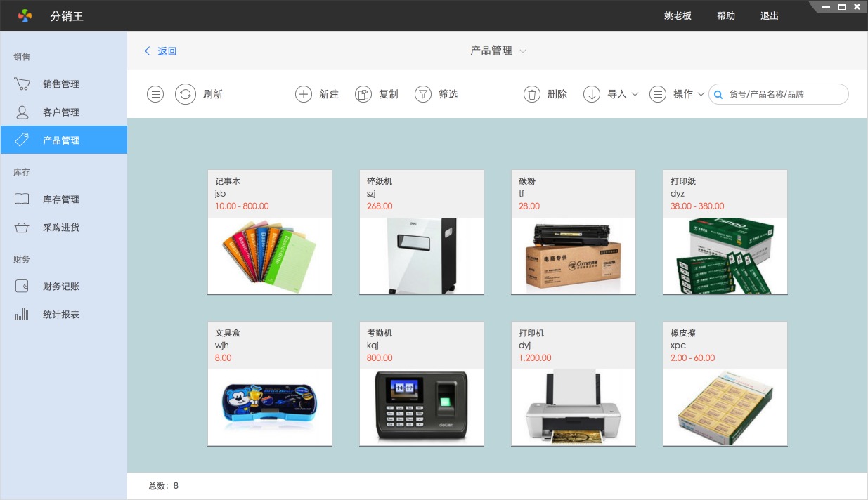Open the Help (帮助) menu
Screen dimensions: 868x500
[726, 15]
